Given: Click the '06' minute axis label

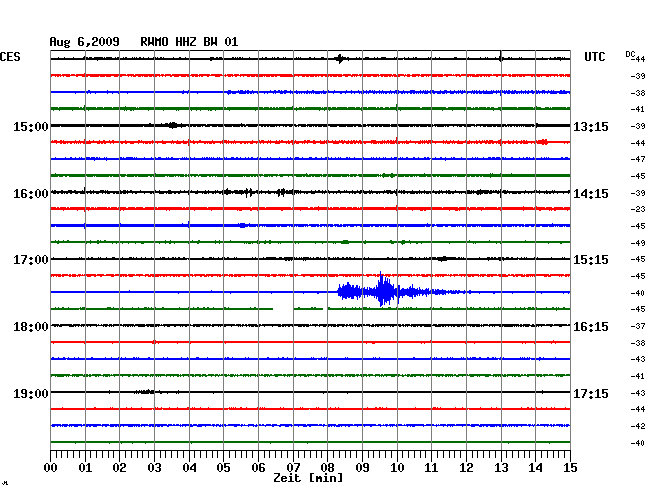Looking at the screenshot, I should pyautogui.click(x=258, y=468).
